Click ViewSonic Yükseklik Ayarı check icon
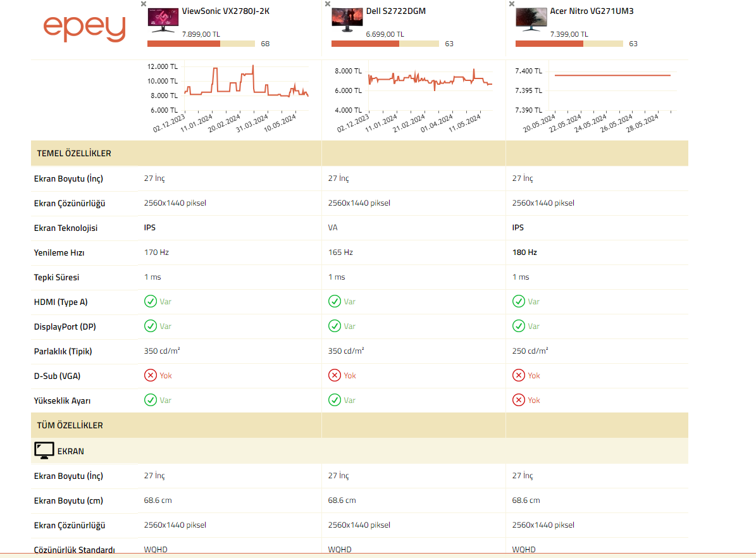The image size is (756, 558). click(151, 400)
